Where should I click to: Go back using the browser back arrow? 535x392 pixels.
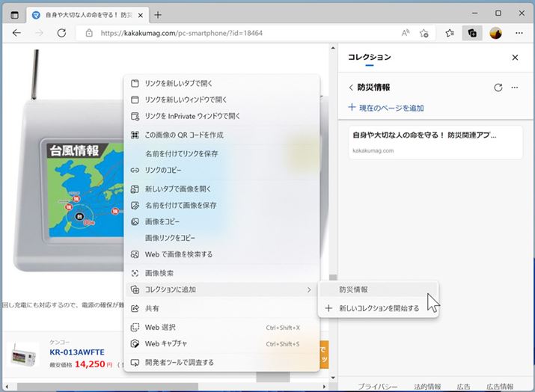16,33
